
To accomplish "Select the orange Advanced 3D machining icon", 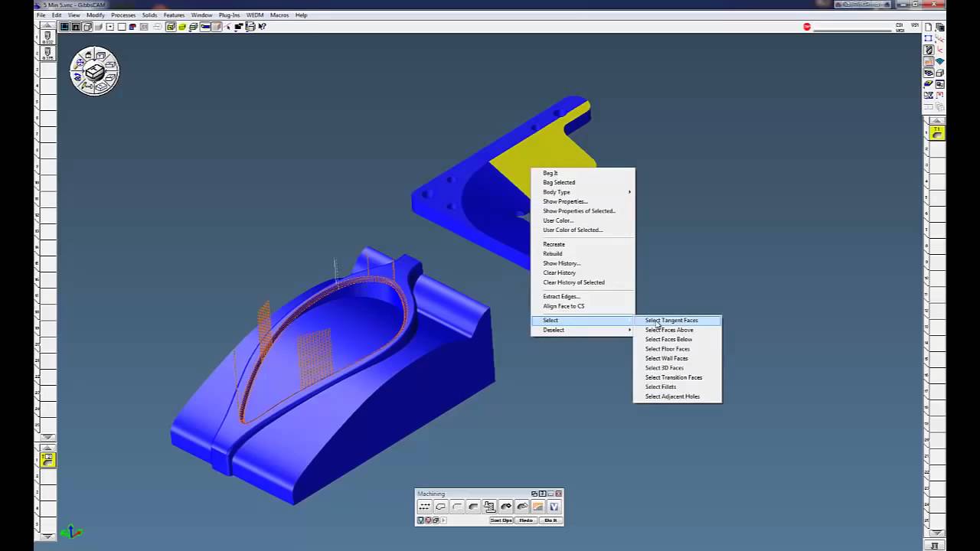I will 537,507.
